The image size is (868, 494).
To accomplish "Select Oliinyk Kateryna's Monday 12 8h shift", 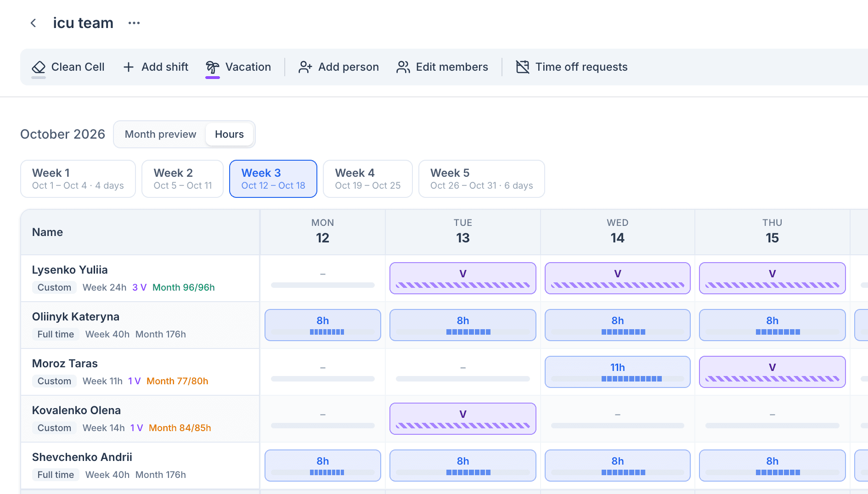I will (x=323, y=325).
